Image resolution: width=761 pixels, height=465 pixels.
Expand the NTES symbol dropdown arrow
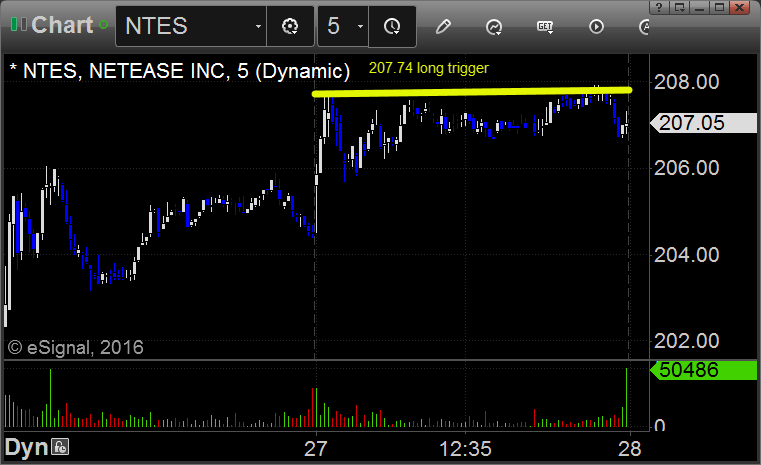coord(258,26)
